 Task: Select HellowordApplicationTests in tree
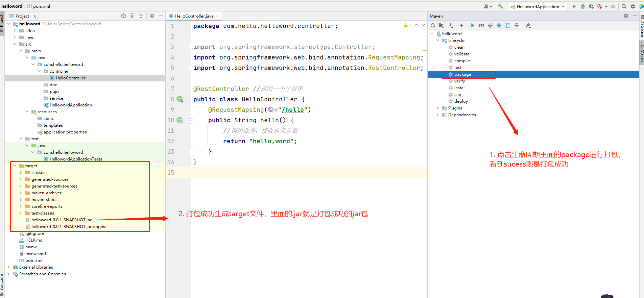(x=76, y=159)
